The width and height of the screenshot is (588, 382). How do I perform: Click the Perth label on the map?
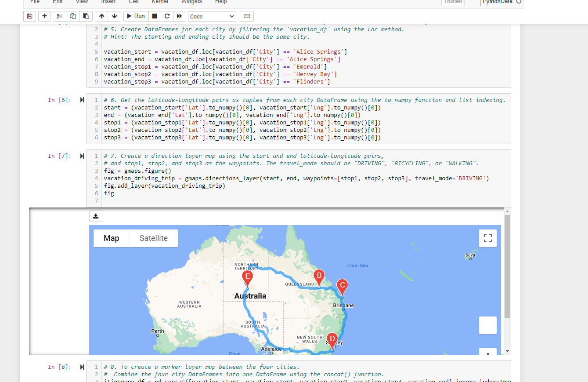pos(158,331)
